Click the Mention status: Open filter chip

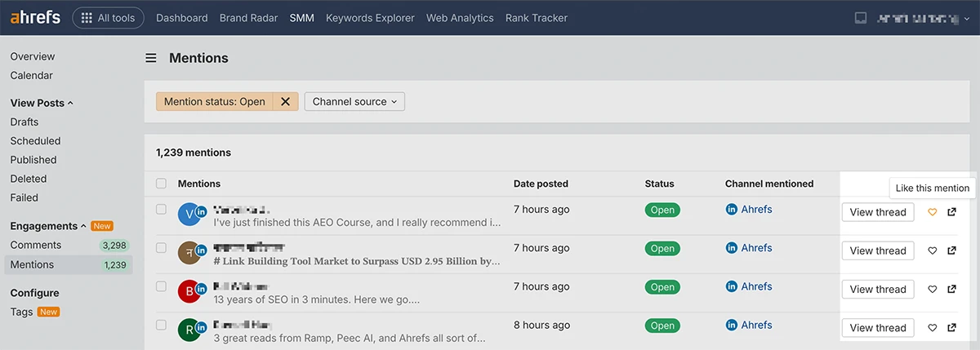pyautogui.click(x=215, y=102)
